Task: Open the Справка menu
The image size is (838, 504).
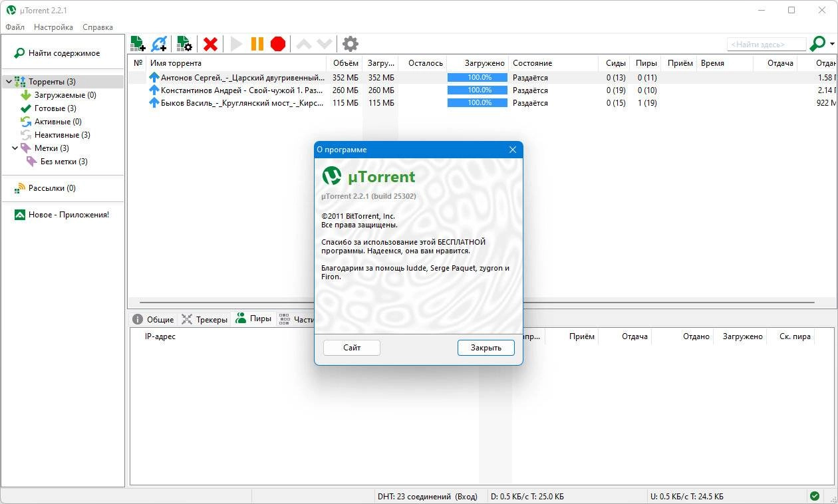Action: pos(98,27)
